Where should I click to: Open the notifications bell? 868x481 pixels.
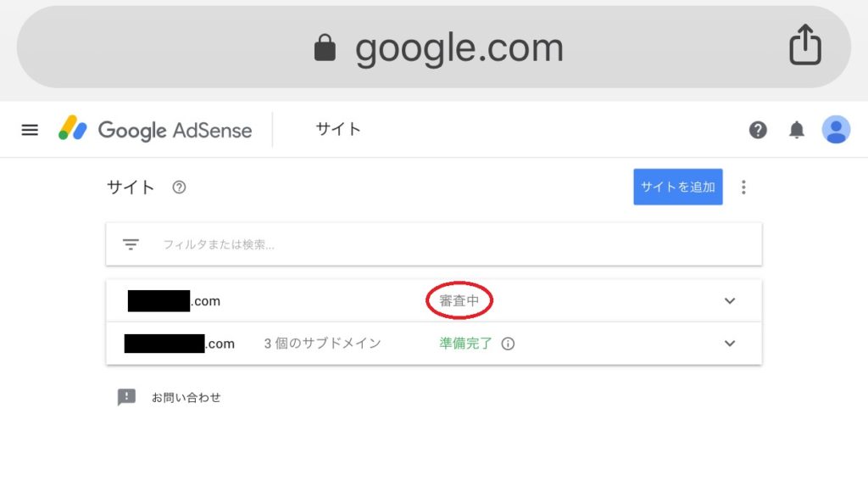point(797,131)
